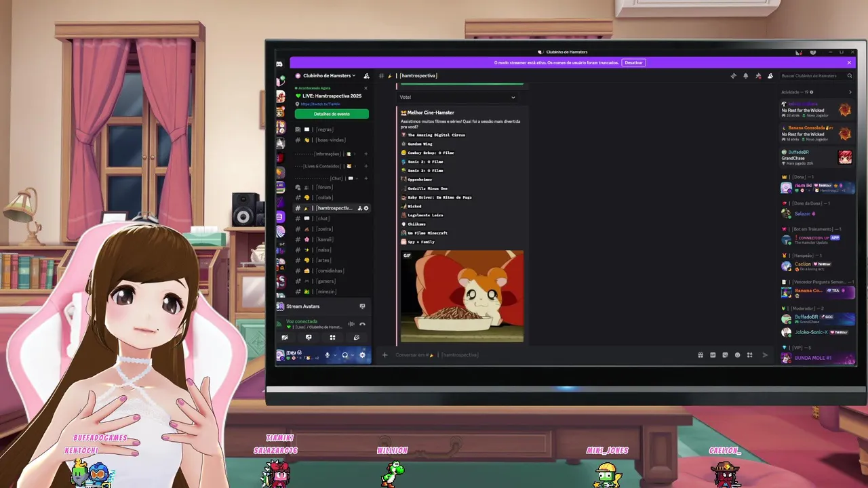Add channel to Informações category plus icon
This screenshot has width=868, height=488.
point(366,154)
